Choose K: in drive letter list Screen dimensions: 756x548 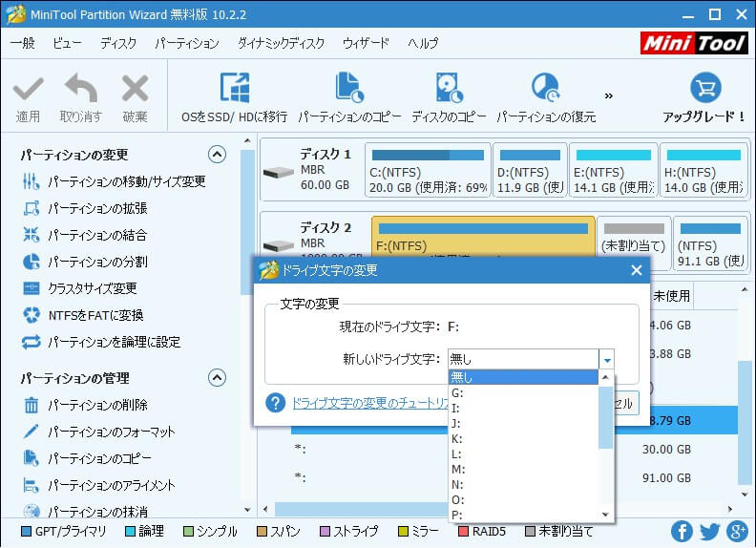[x=523, y=439]
